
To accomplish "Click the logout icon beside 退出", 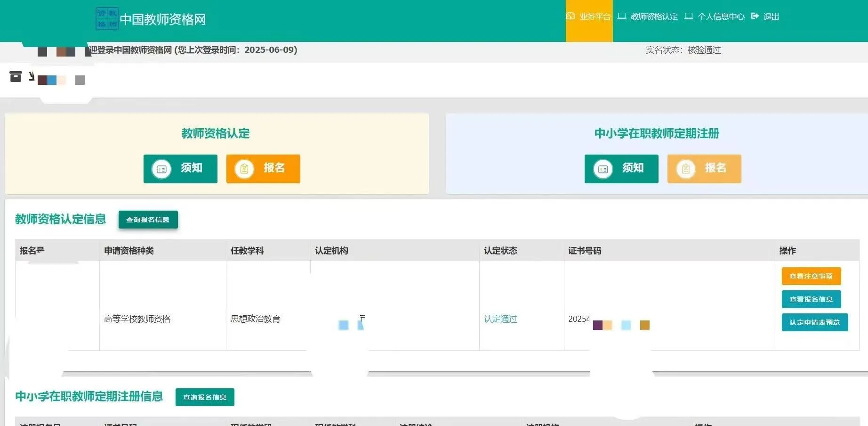I will pos(755,16).
